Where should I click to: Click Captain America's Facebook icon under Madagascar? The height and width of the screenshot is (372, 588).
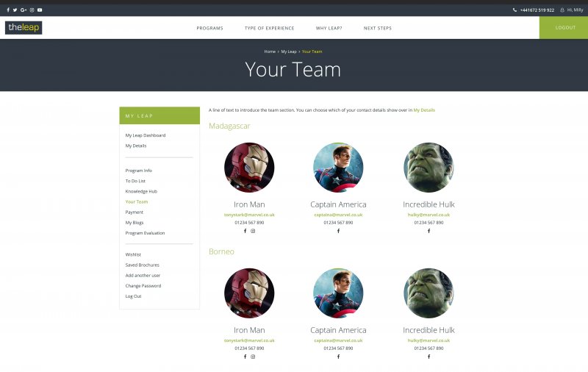pos(338,231)
